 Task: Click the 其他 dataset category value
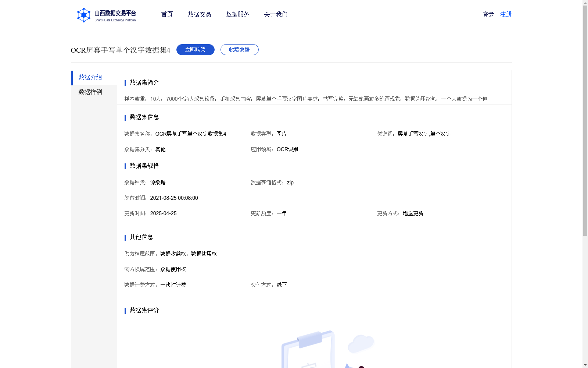pos(161,149)
